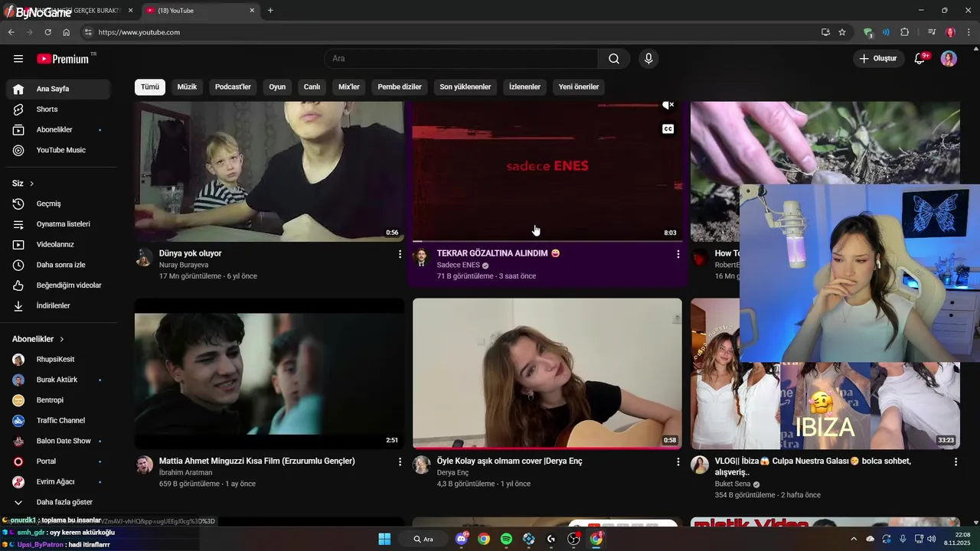Open Oynatma listeleri

click(x=58, y=224)
